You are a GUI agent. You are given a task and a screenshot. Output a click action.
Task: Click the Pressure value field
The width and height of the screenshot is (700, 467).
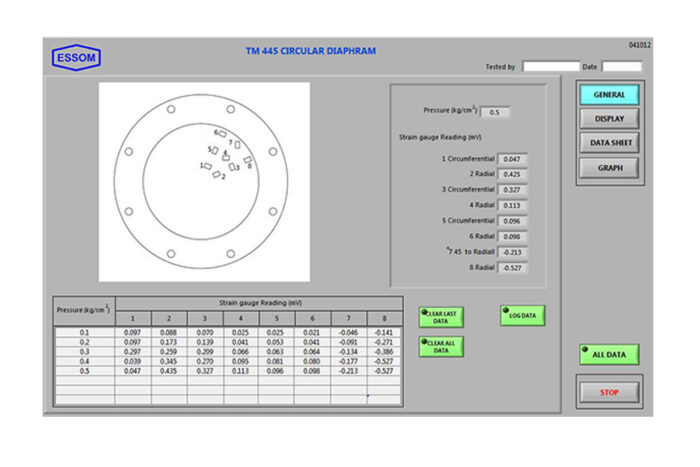(x=496, y=112)
